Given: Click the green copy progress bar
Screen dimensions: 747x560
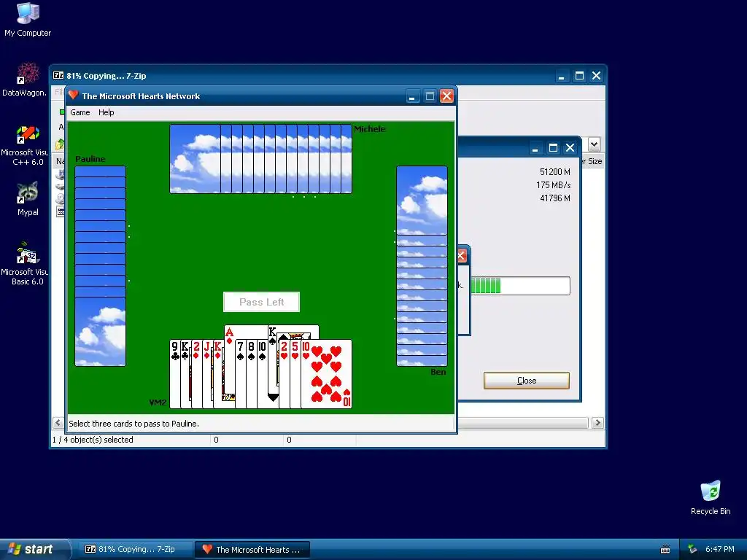Looking at the screenshot, I should pos(520,286).
